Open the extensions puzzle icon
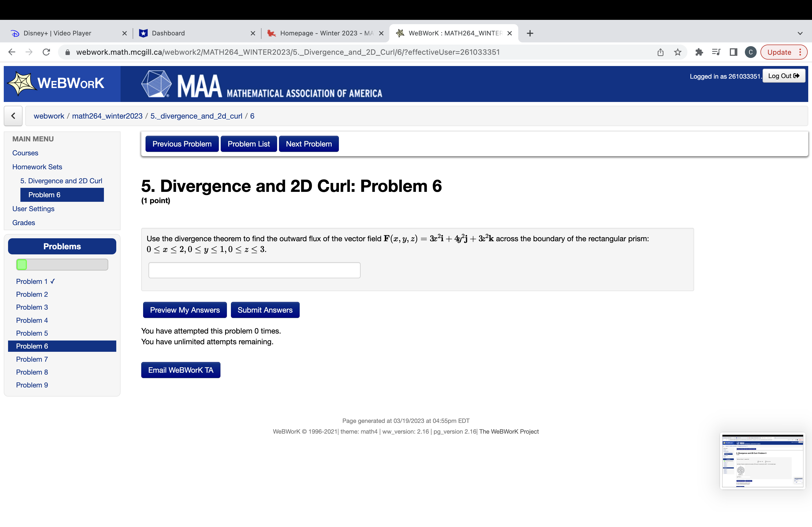812x527 pixels. [x=699, y=52]
